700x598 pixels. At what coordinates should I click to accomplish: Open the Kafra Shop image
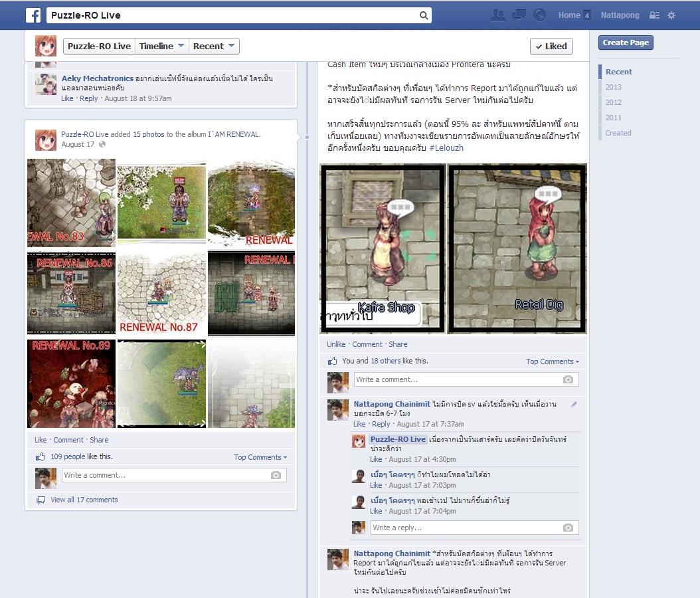click(x=383, y=249)
